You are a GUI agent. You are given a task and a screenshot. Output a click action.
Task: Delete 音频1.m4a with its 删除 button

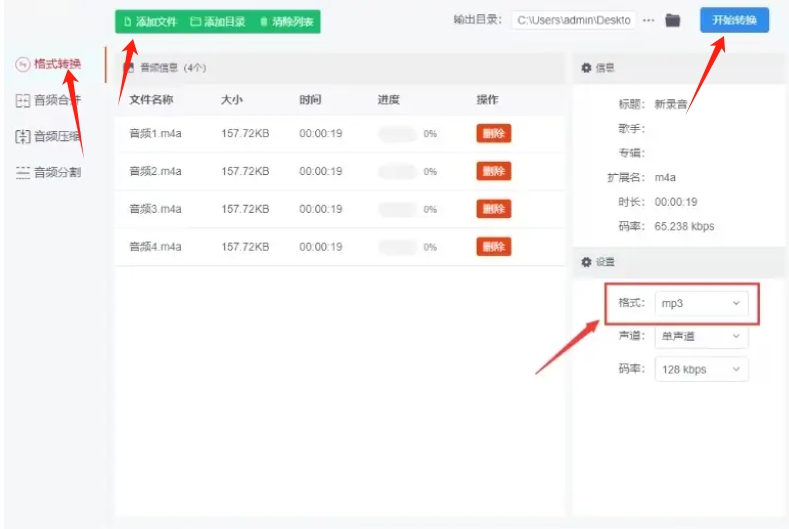(494, 133)
